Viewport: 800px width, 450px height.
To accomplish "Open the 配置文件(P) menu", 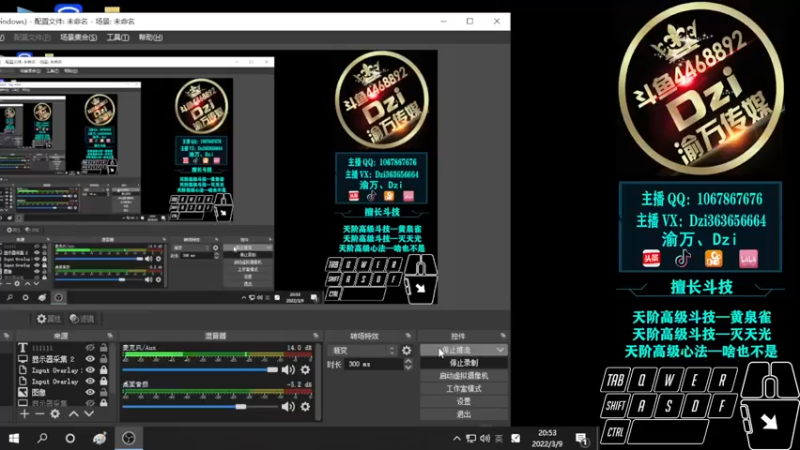I will [32, 37].
